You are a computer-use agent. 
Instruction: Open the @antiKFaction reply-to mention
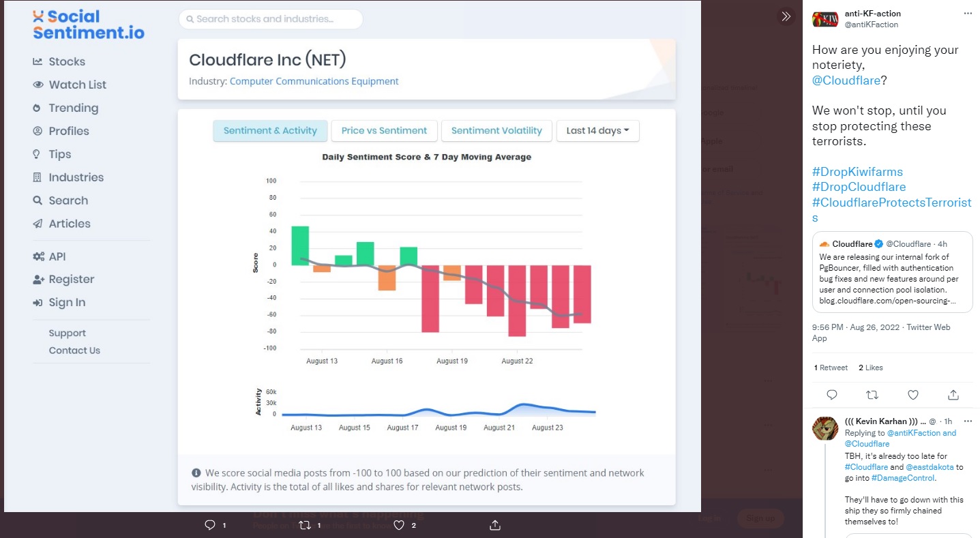[x=915, y=433]
